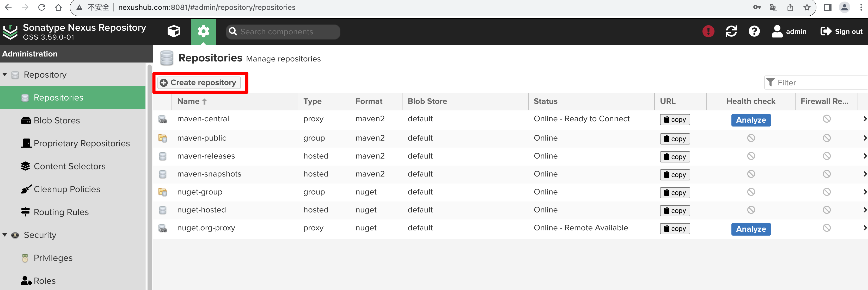
Task: Open the help question mark icon
Action: point(754,31)
